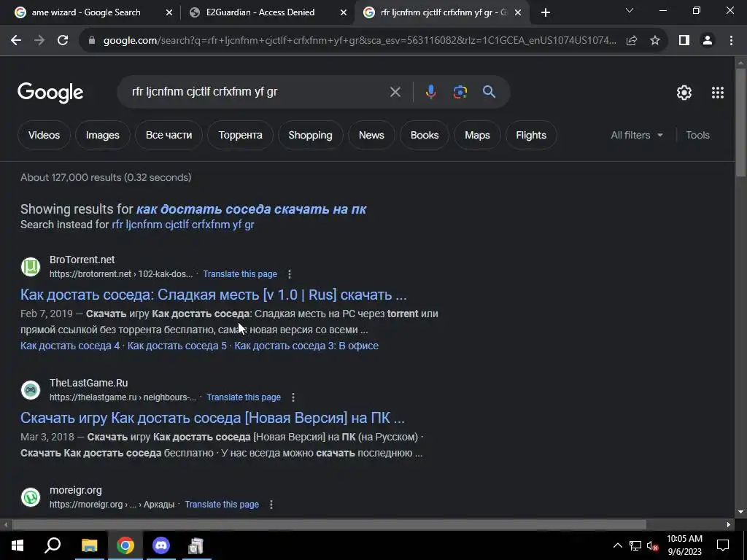Viewport: 747px width, 560px height.
Task: Clear the Google search box
Action: pos(395,92)
